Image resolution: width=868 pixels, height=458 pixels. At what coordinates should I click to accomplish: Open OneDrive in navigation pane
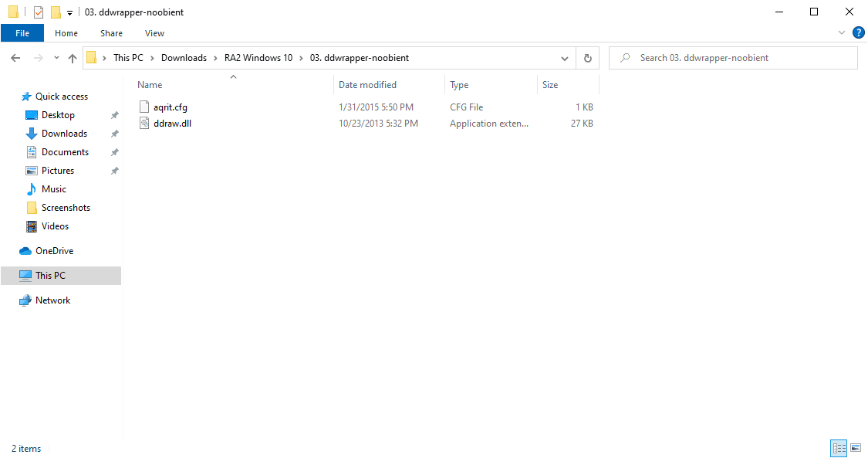(x=54, y=251)
